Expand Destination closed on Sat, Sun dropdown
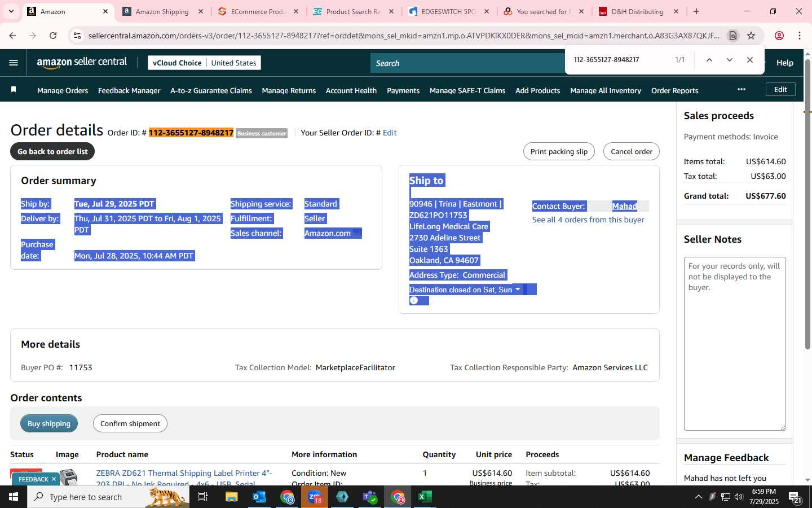 point(518,289)
